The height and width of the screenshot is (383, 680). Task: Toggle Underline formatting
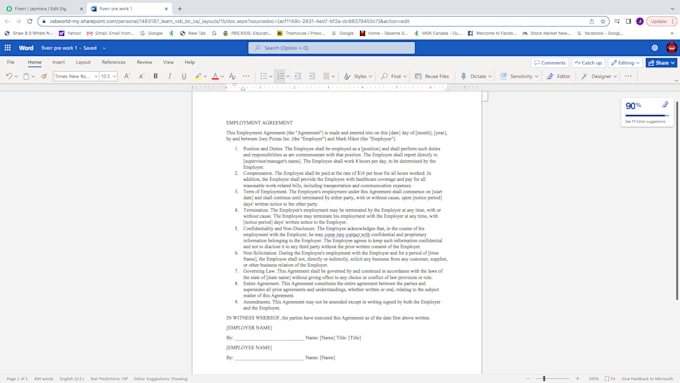(184, 76)
